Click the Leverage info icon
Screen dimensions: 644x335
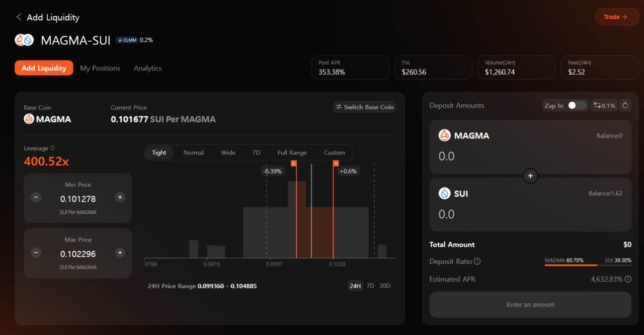(x=53, y=148)
